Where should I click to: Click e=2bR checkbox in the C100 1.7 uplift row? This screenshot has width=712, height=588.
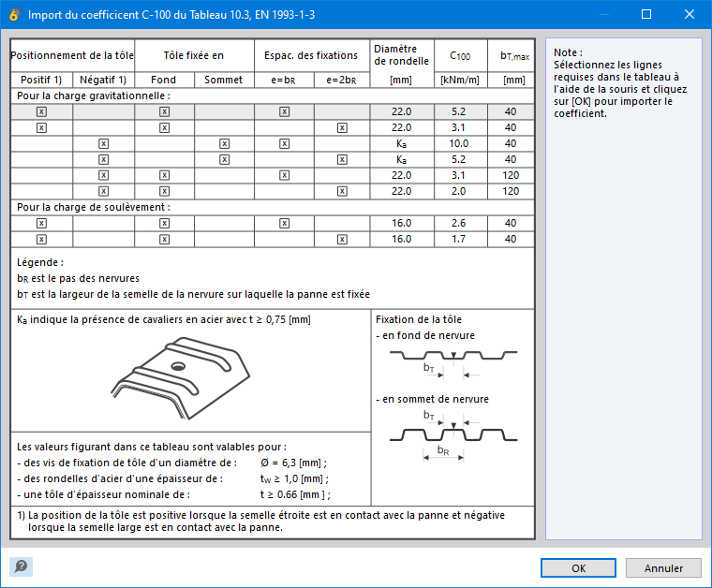pos(342,239)
